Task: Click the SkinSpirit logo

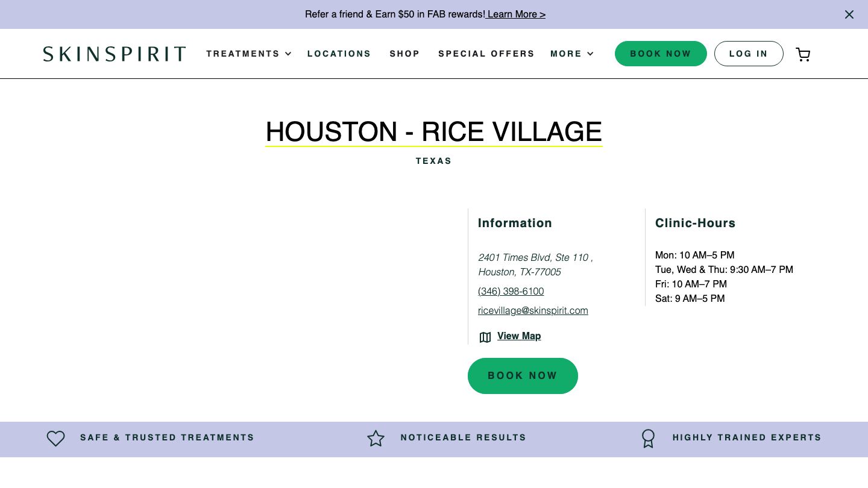Action: click(x=114, y=54)
